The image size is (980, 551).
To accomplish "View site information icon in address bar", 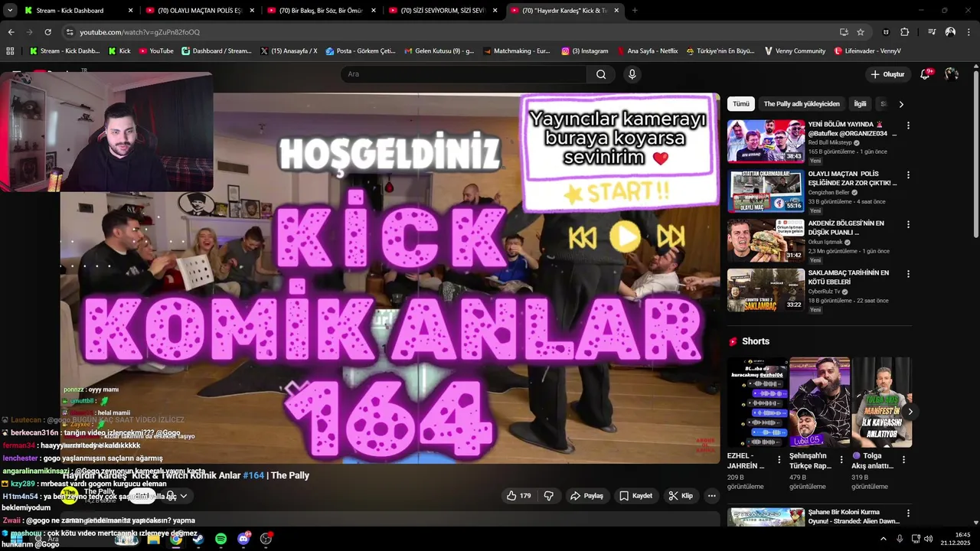I will [70, 32].
